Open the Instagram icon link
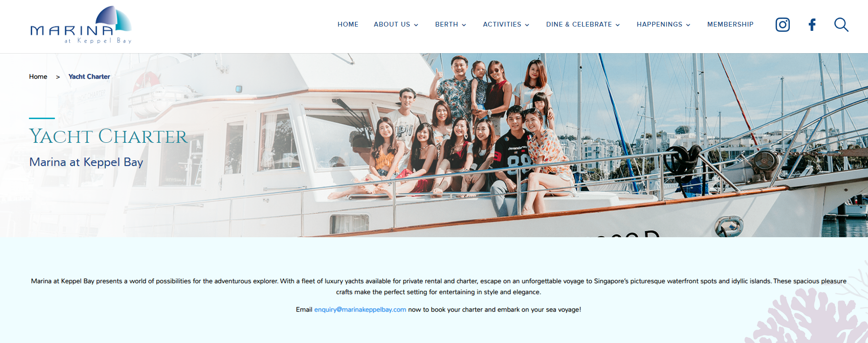 tap(783, 25)
